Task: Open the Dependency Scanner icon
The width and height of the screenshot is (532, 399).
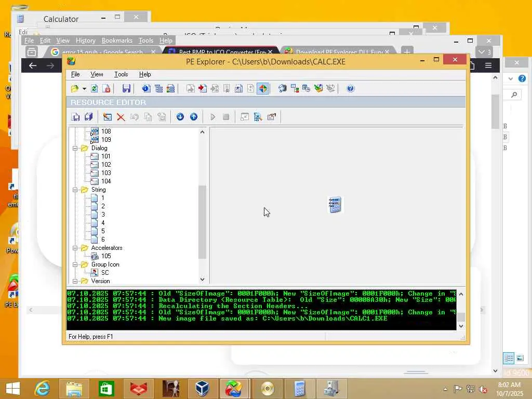Action: 295,88
